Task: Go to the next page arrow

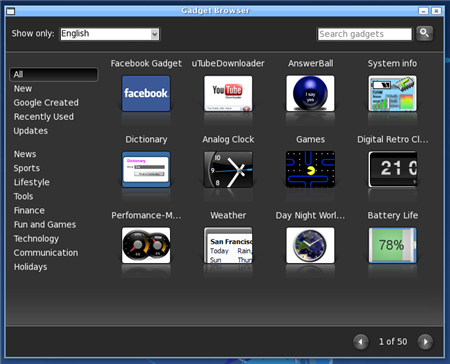Action: click(425, 342)
